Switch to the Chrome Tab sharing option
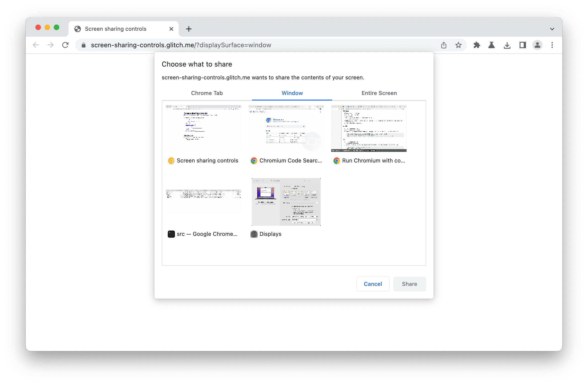Image resolution: width=588 pixels, height=385 pixels. pyautogui.click(x=206, y=93)
